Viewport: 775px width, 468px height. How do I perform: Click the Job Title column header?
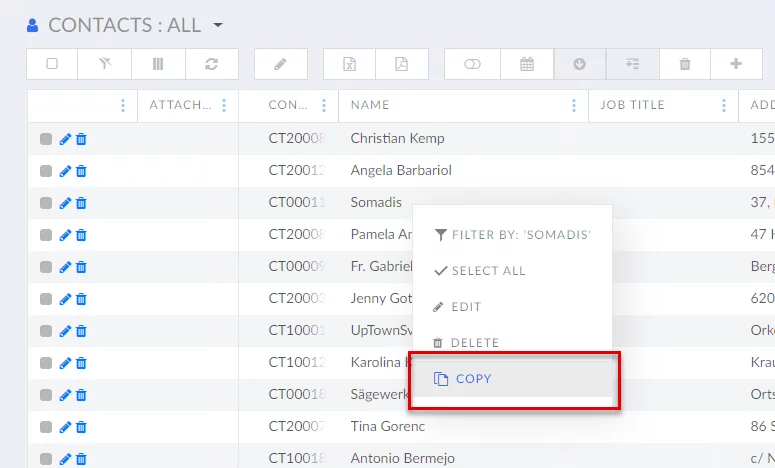click(632, 105)
